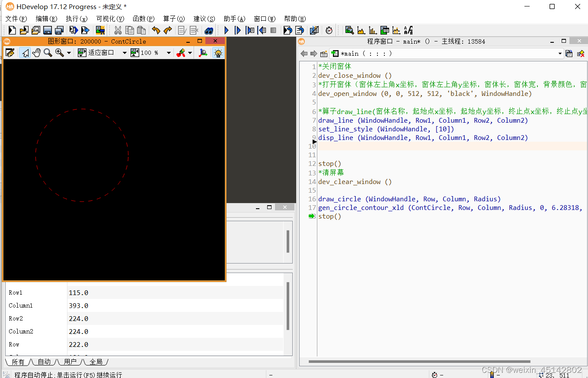Viewport: 588px width, 378px height.
Task: Run the program with the Run arrow
Action: [x=226, y=30]
